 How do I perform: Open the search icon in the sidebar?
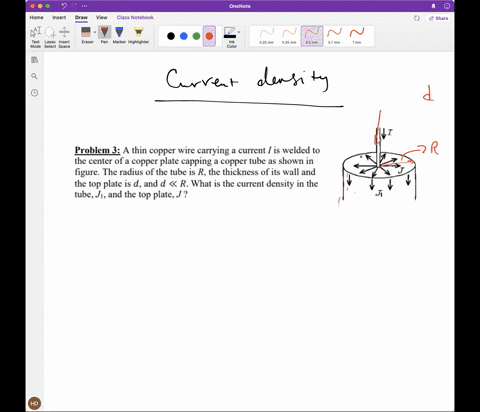(x=34, y=76)
